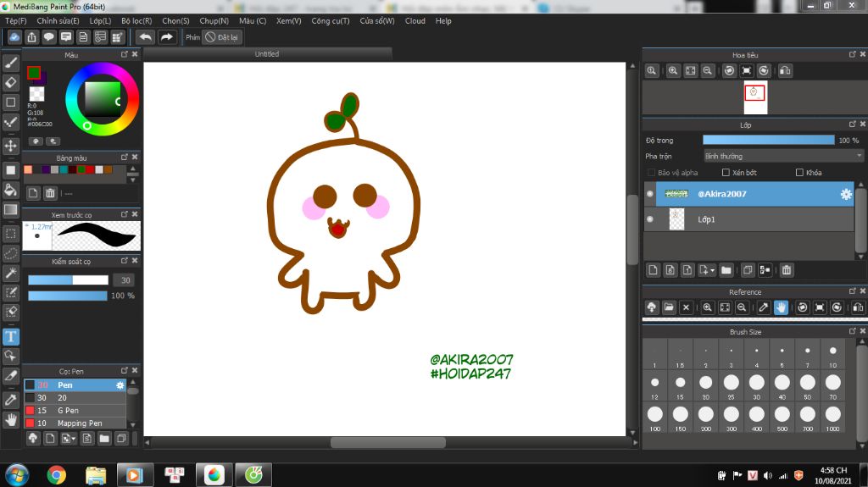The width and height of the screenshot is (868, 487).
Task: Activate the Magic Wand selection tool
Action: point(11,273)
